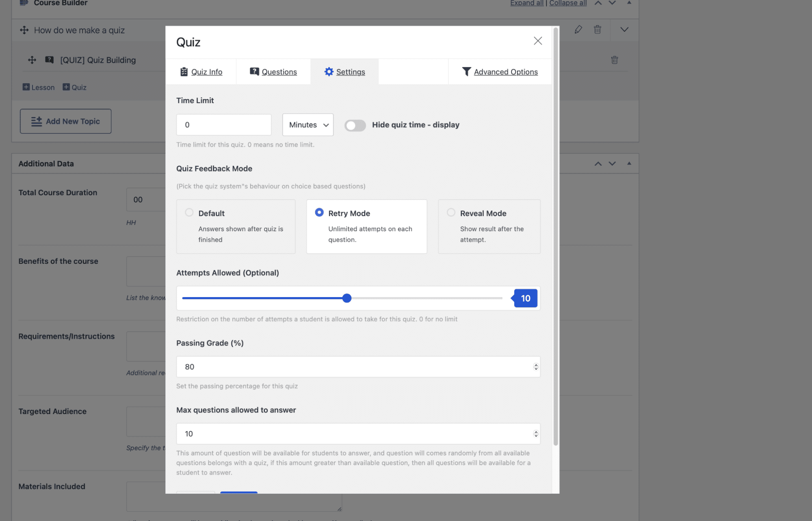The width and height of the screenshot is (812, 521).
Task: Delete the 'How do we make a quiz' topic
Action: 597,30
